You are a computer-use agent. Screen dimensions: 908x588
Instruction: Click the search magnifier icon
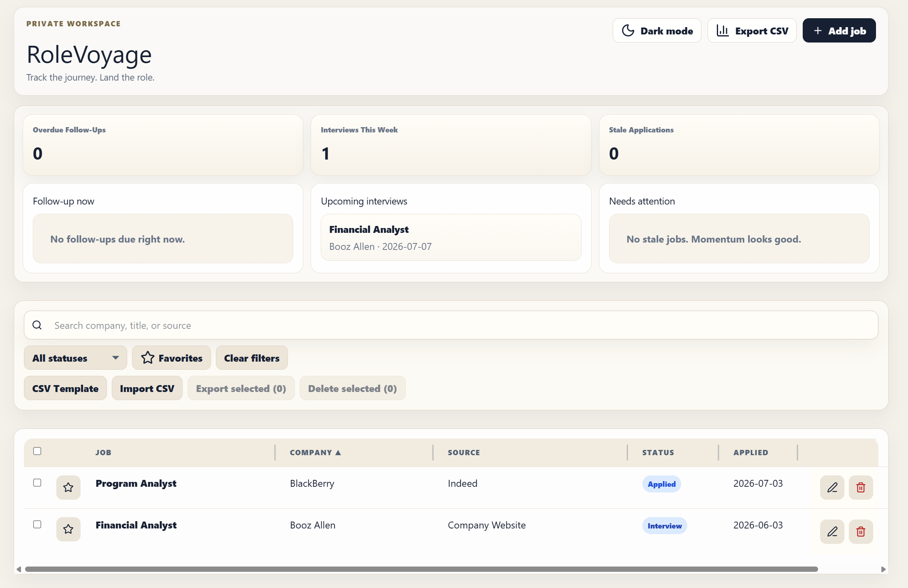tap(37, 325)
